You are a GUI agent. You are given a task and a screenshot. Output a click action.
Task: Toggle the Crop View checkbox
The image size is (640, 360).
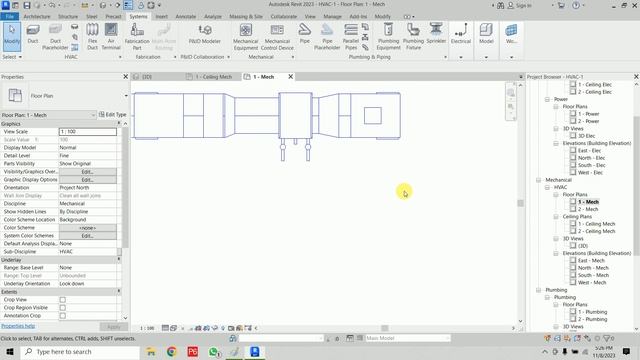click(x=62, y=300)
